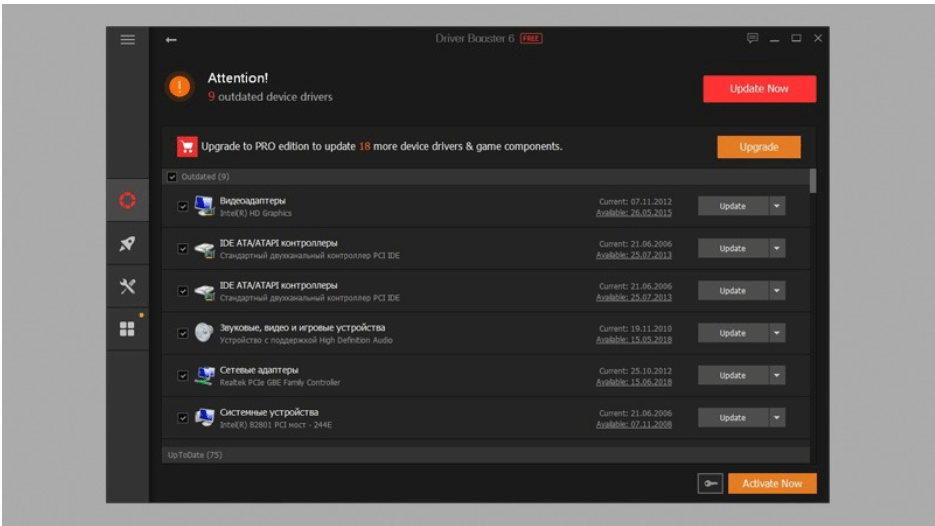Open the Tools wrench sidebar icon
Image resolution: width=935 pixels, height=526 pixels.
point(127,286)
